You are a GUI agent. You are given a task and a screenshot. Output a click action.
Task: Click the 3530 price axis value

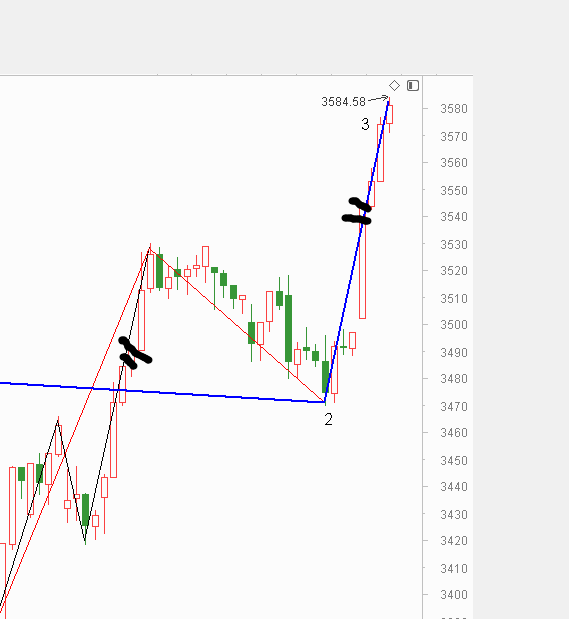454,245
